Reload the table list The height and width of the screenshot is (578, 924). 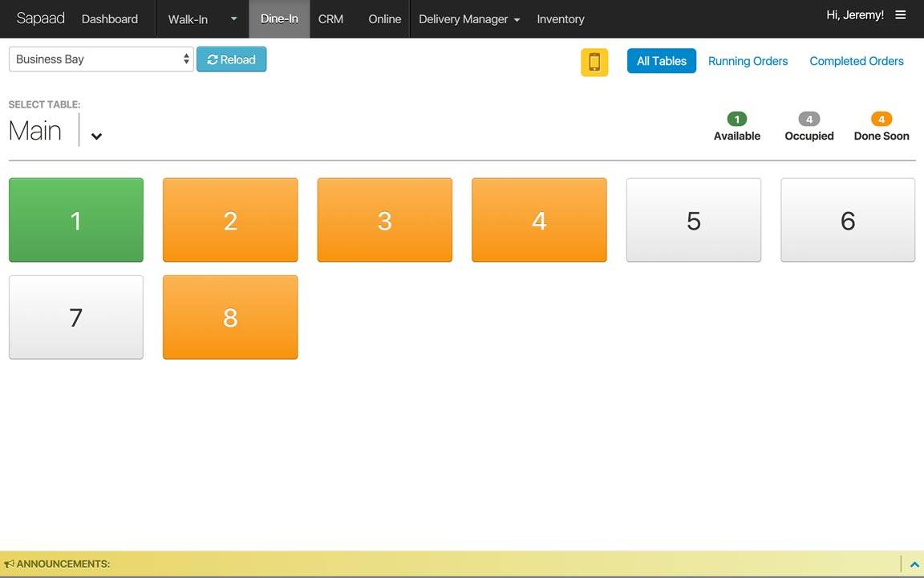coord(231,59)
